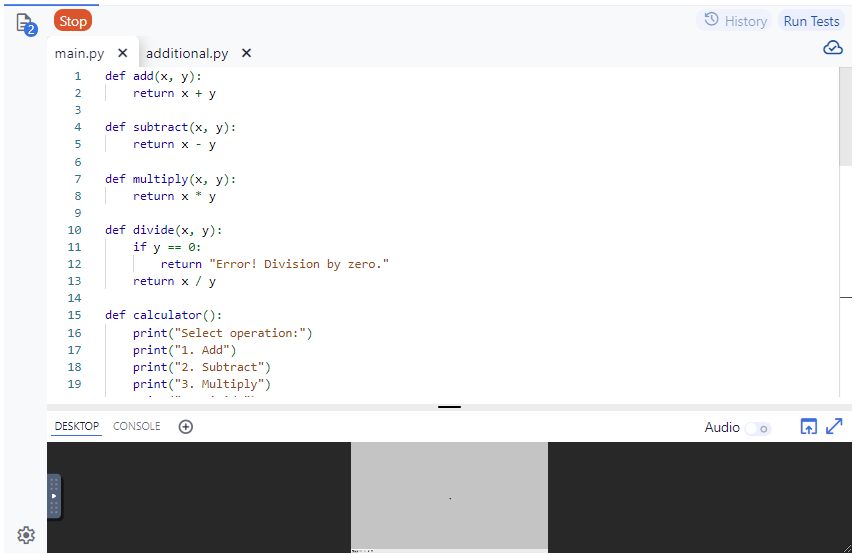Click on 'return x + y' line
The width and height of the screenshot is (856, 554).
[x=174, y=93]
